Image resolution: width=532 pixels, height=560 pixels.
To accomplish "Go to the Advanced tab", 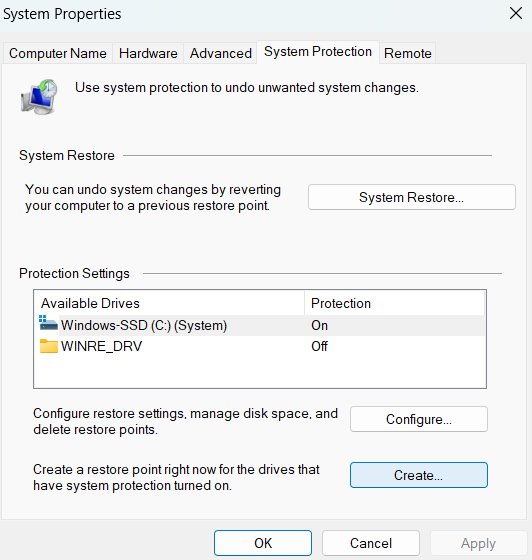I will tap(221, 53).
